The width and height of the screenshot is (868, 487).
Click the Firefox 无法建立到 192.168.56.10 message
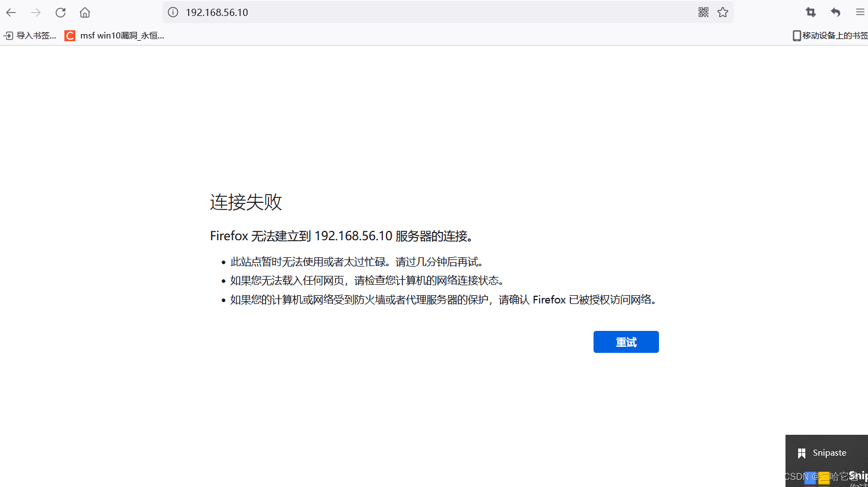[342, 236]
